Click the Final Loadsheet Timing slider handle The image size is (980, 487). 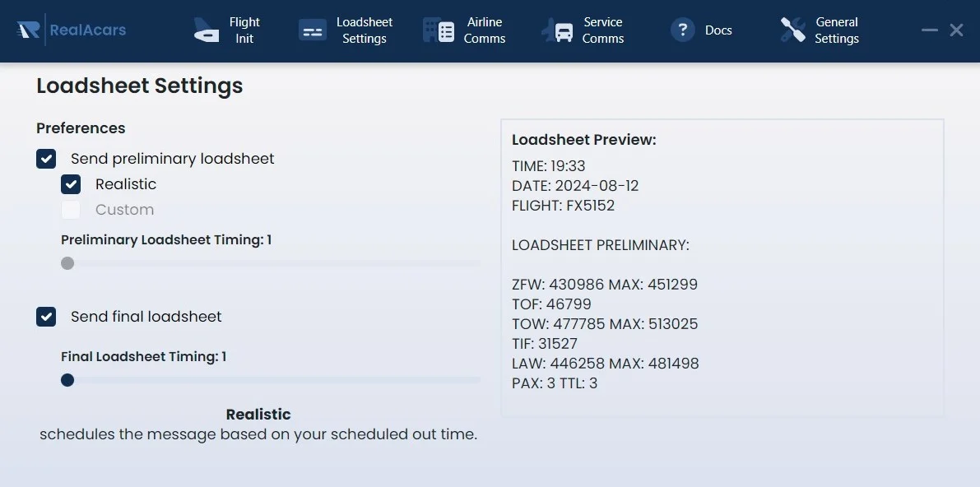tap(67, 380)
